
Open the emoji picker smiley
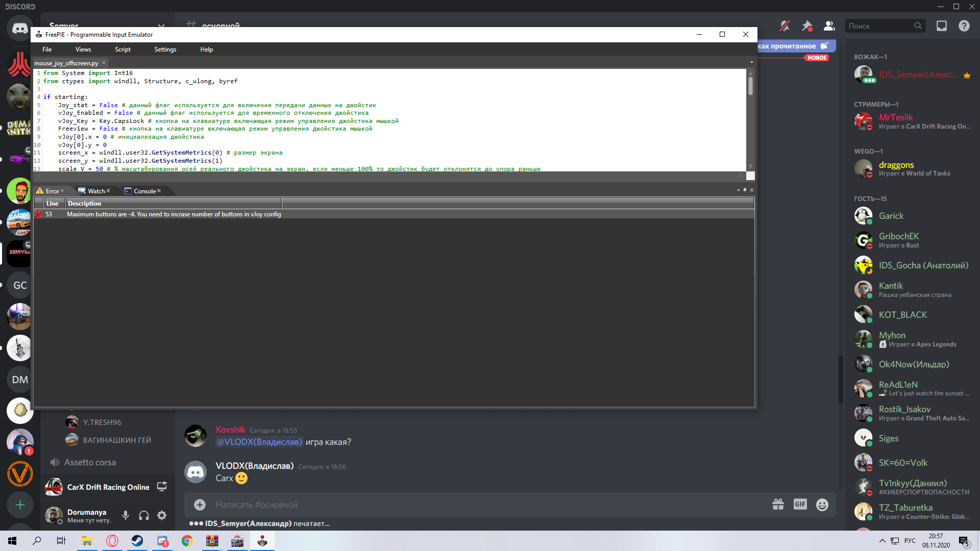[x=822, y=505]
